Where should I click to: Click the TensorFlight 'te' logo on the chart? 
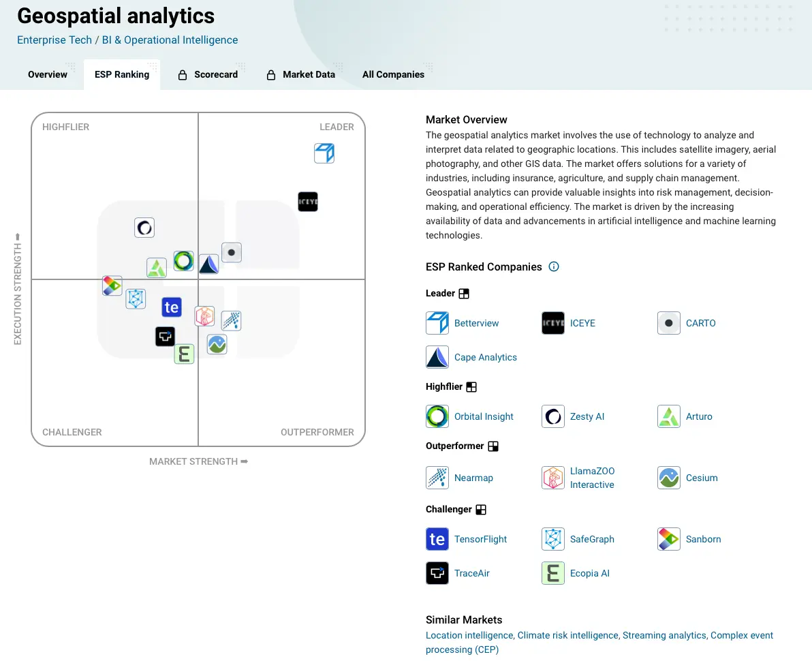point(172,307)
